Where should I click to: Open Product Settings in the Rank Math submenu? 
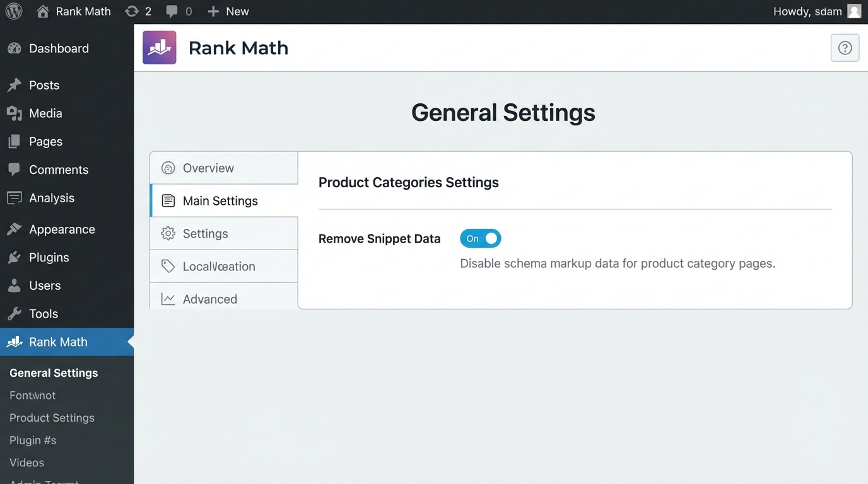(51, 417)
